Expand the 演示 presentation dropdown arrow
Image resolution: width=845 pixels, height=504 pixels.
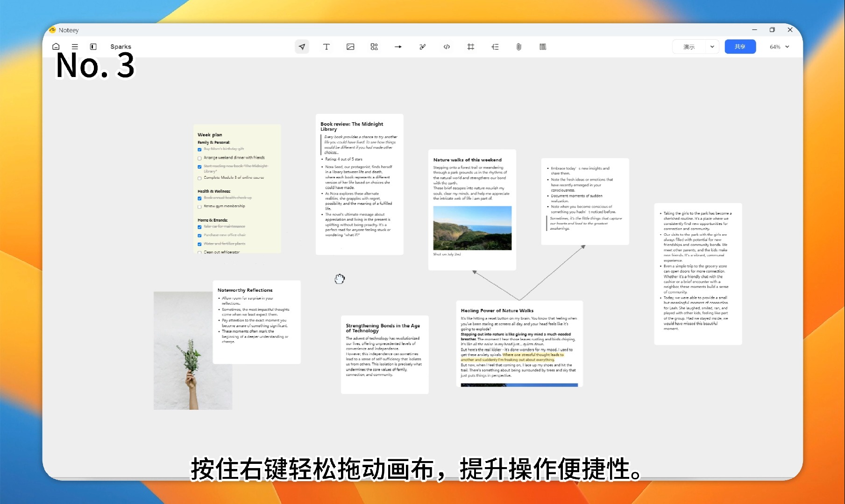point(712,47)
